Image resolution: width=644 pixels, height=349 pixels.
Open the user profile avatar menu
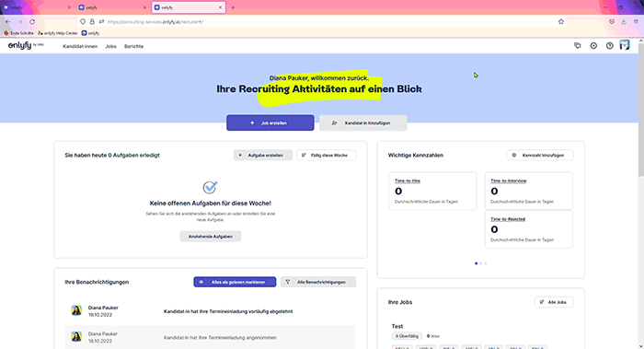click(625, 45)
